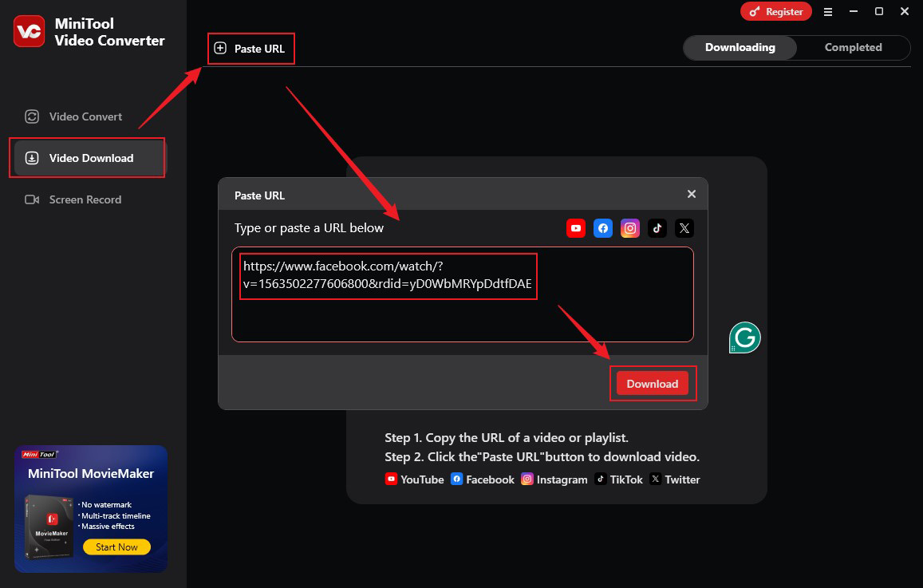Viewport: 923px width, 588px height.
Task: Click the "Step 2. Click the Paste URL" text
Action: pyautogui.click(x=542, y=456)
